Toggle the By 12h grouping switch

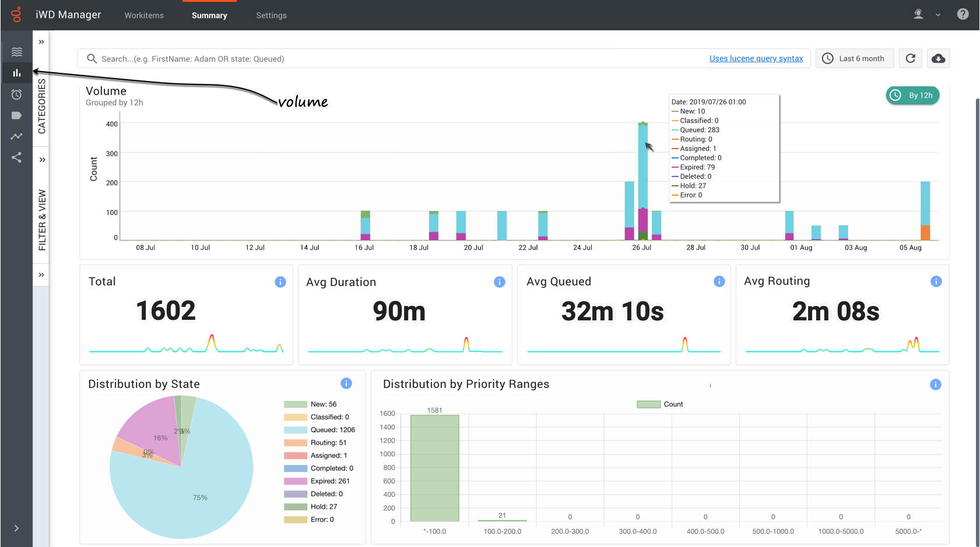912,95
